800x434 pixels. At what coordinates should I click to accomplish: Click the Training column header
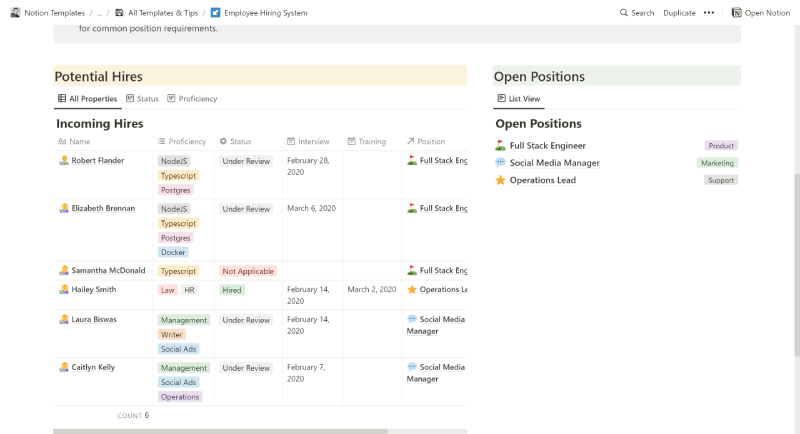[x=367, y=141]
